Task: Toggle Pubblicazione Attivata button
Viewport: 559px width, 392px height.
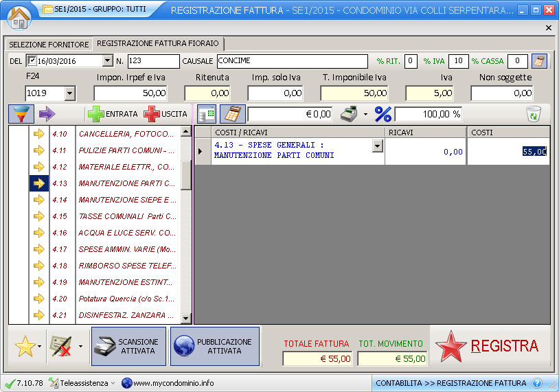Action: tap(215, 346)
